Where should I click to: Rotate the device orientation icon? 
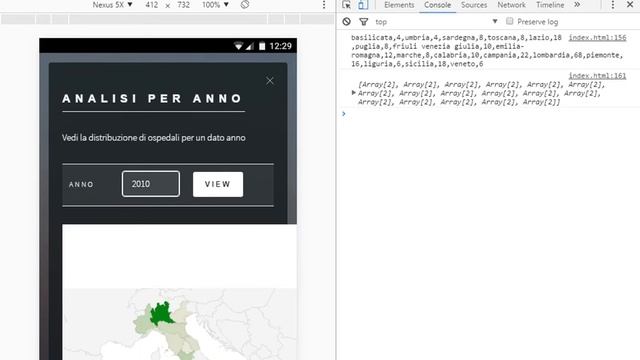click(244, 4)
